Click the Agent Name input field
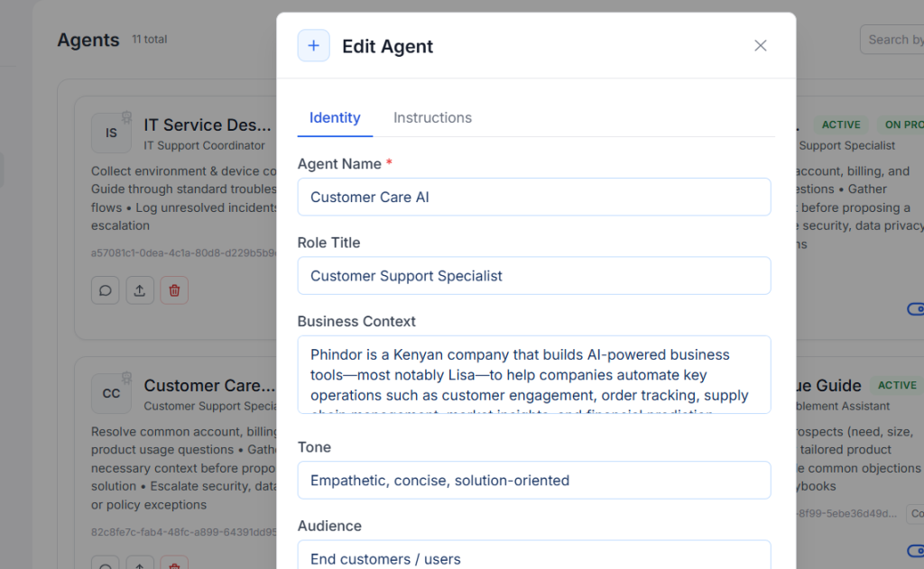 point(534,197)
